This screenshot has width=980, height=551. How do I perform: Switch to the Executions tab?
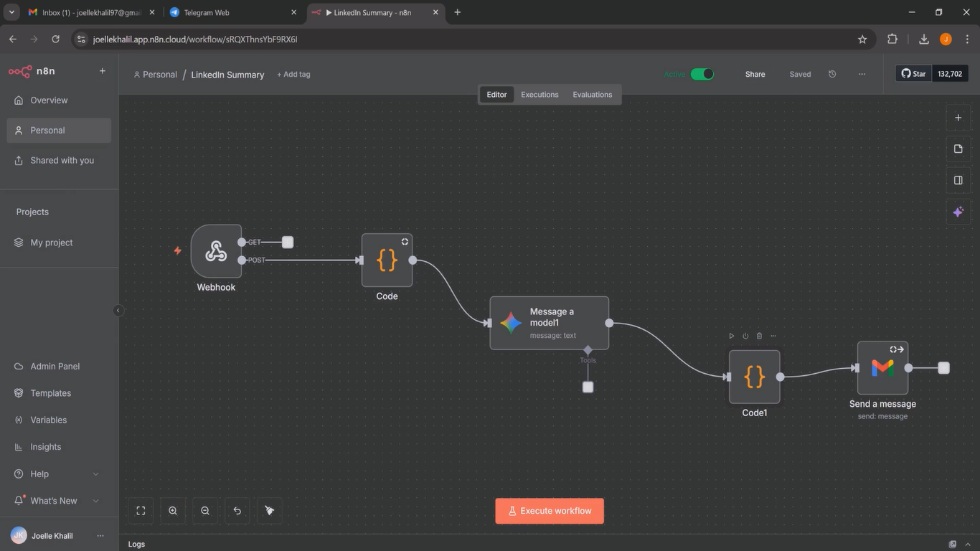[540, 95]
